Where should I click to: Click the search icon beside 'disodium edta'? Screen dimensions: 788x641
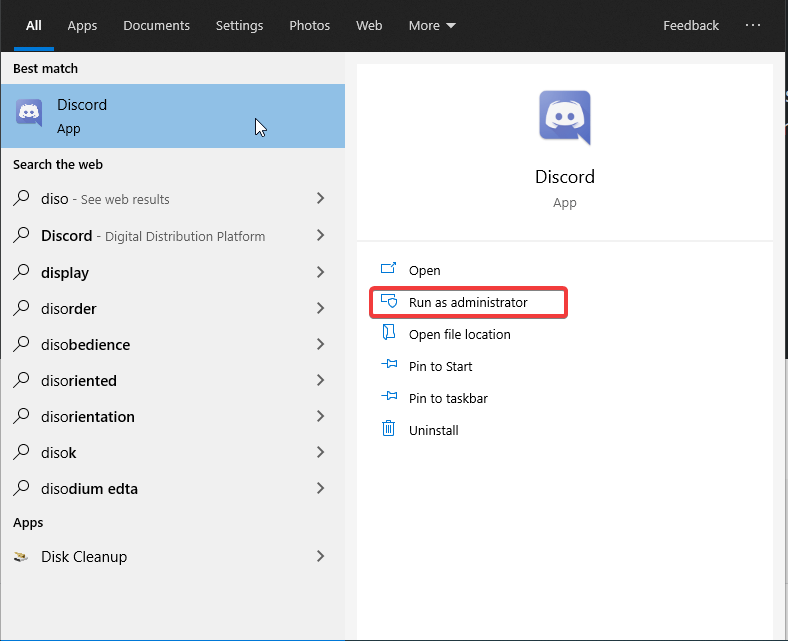(21, 488)
